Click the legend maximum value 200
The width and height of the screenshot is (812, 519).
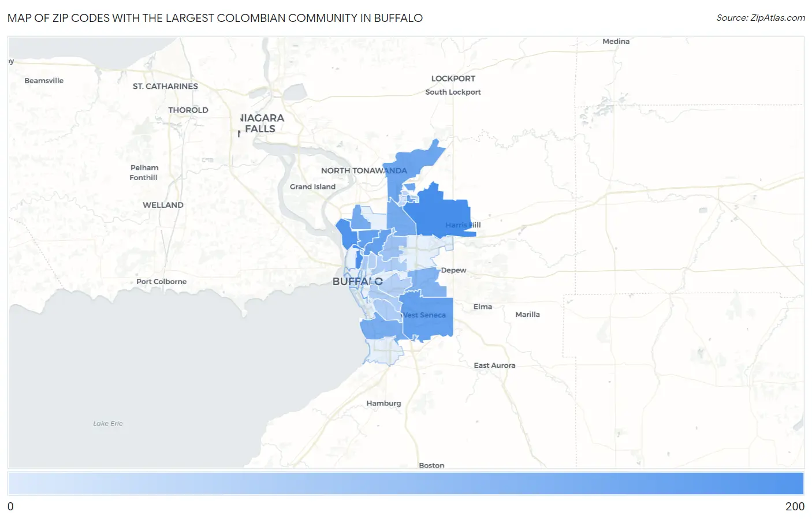click(x=795, y=506)
